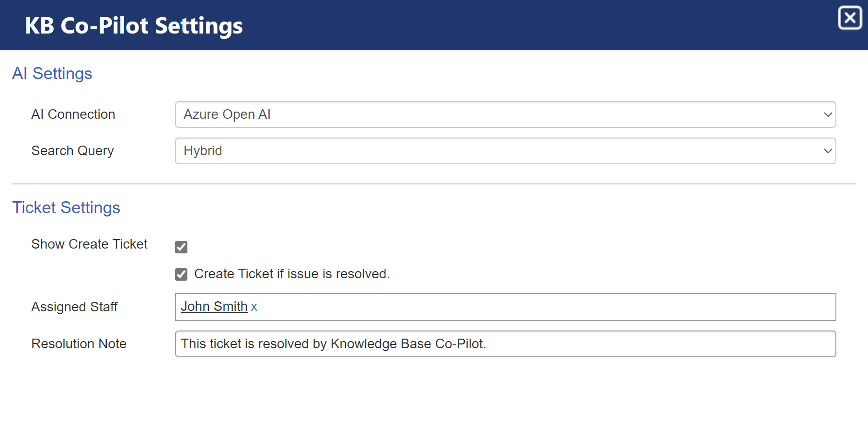Close the KB Co-Pilot Settings dialog
The height and width of the screenshot is (444, 868).
pyautogui.click(x=850, y=18)
